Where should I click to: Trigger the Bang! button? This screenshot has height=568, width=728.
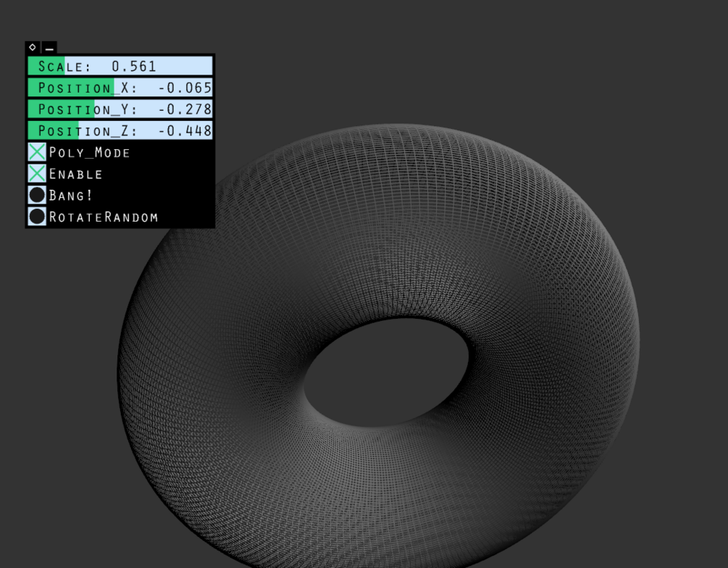[37, 195]
